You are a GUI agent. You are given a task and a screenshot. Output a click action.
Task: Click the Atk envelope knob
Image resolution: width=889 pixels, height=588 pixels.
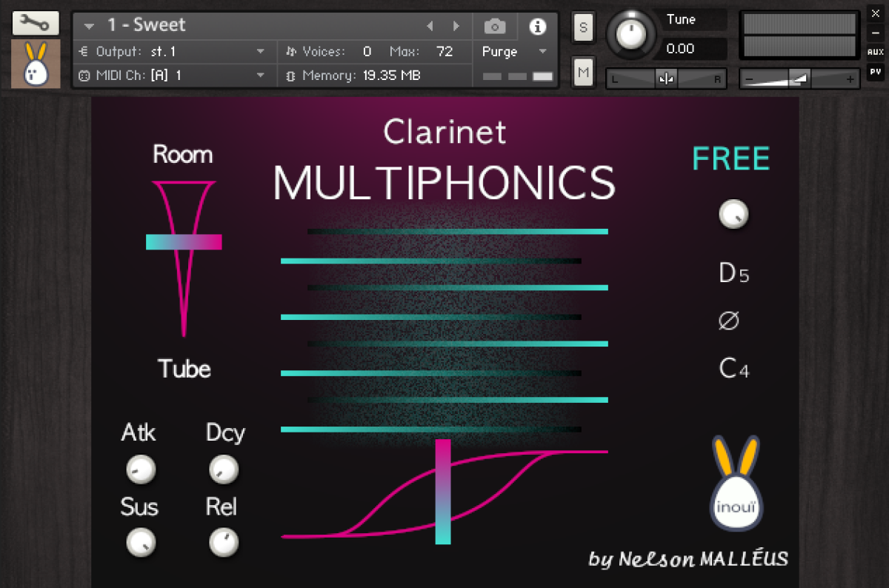pos(140,469)
